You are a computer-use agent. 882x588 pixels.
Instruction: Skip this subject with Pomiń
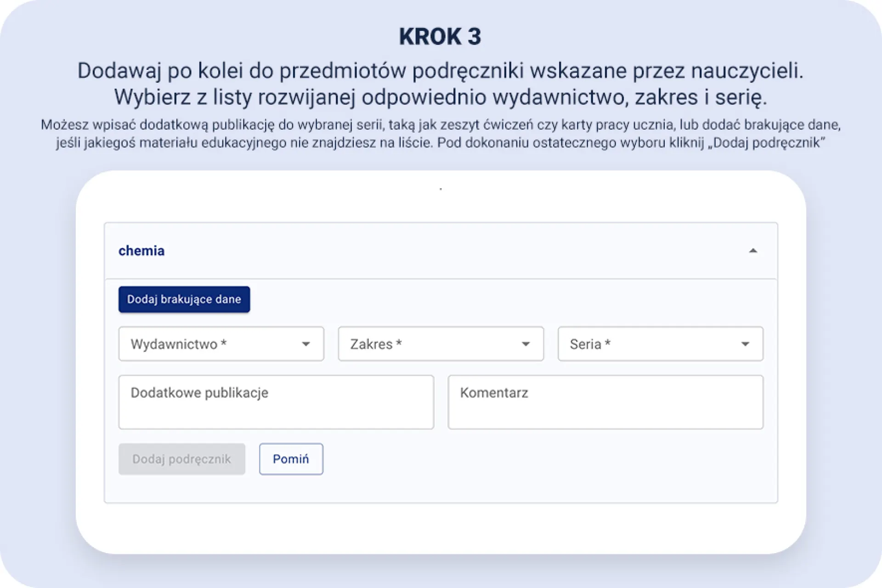point(291,459)
